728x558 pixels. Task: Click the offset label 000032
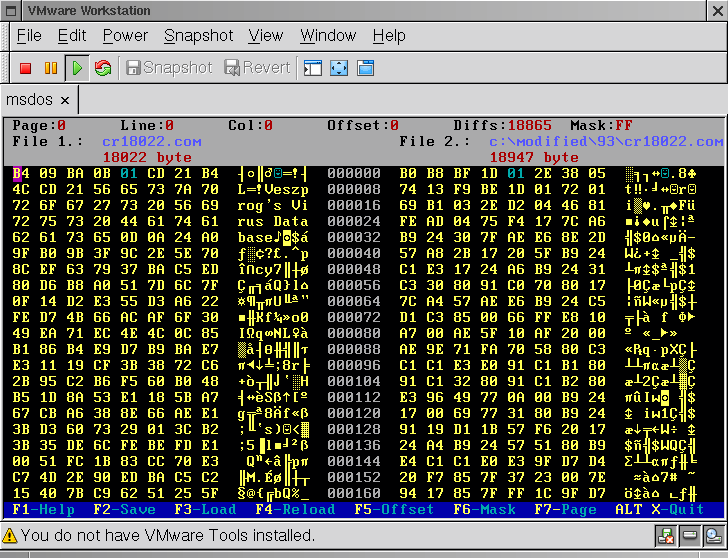pyautogui.click(x=354, y=237)
